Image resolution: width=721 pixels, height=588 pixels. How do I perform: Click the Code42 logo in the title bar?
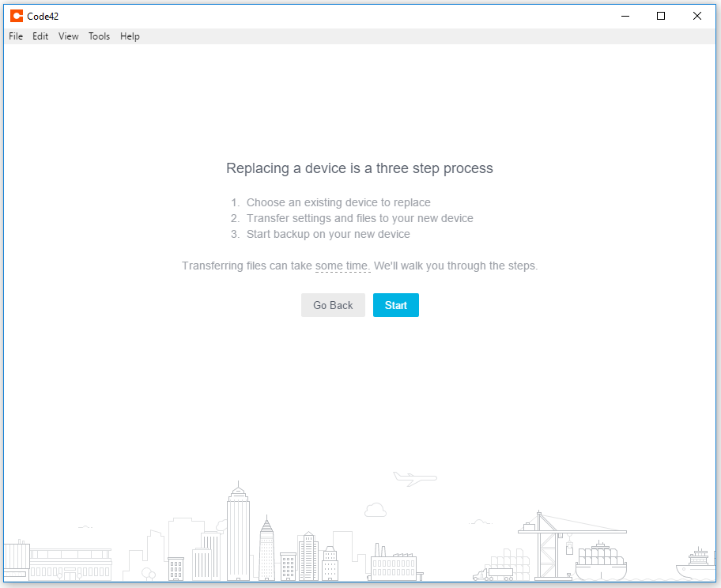click(17, 16)
